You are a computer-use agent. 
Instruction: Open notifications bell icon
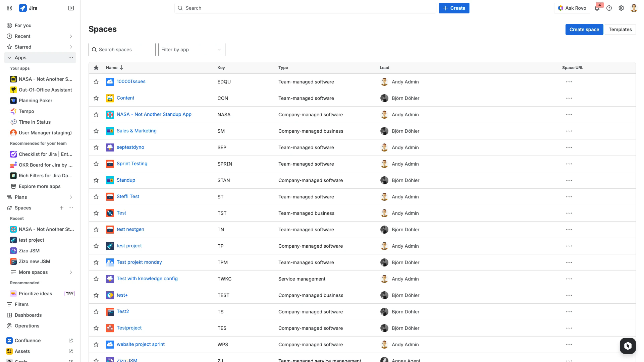(x=597, y=8)
